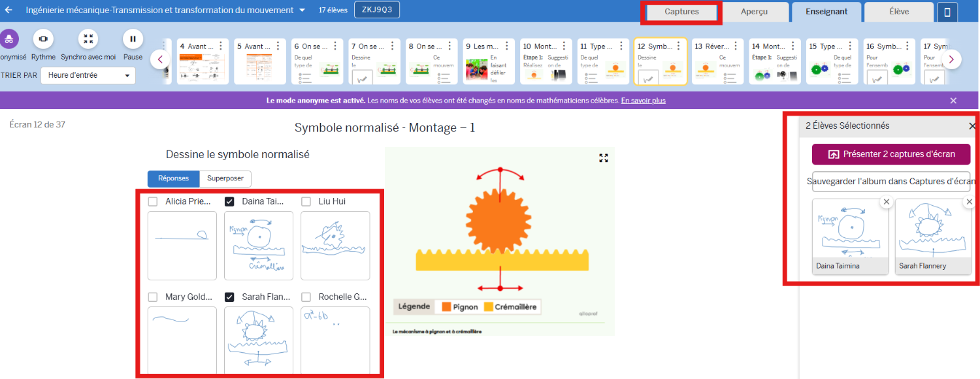Click Présenter 2 captures d'écran button
Viewport: 980px width, 379px height.
click(x=890, y=154)
